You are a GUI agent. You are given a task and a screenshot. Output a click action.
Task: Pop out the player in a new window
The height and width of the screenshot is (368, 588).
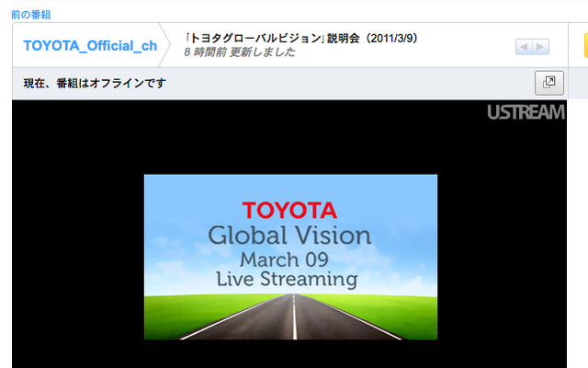click(x=549, y=83)
